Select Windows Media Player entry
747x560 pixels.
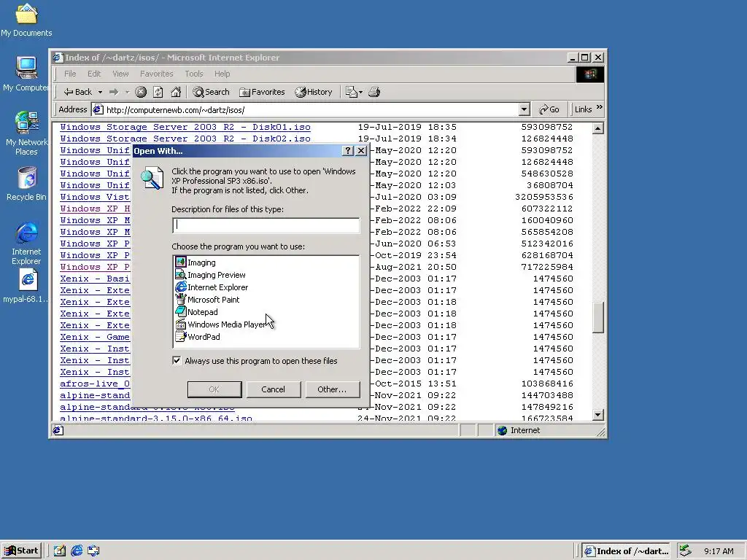pyautogui.click(x=220, y=324)
